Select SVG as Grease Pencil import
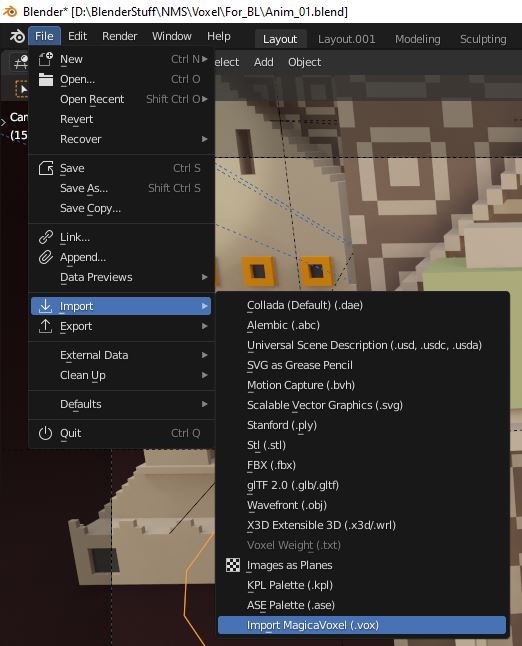This screenshot has width=522, height=646. (362, 365)
